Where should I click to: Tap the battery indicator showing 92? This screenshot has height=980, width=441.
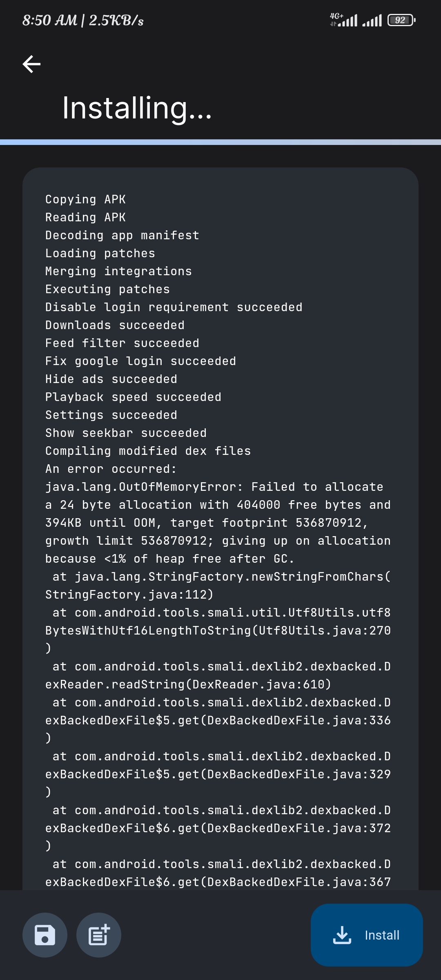coord(400,20)
